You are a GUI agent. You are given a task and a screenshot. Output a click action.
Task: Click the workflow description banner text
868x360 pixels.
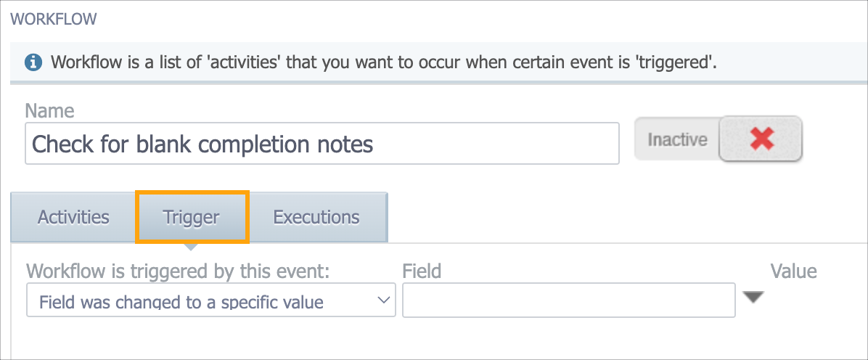pyautogui.click(x=384, y=62)
